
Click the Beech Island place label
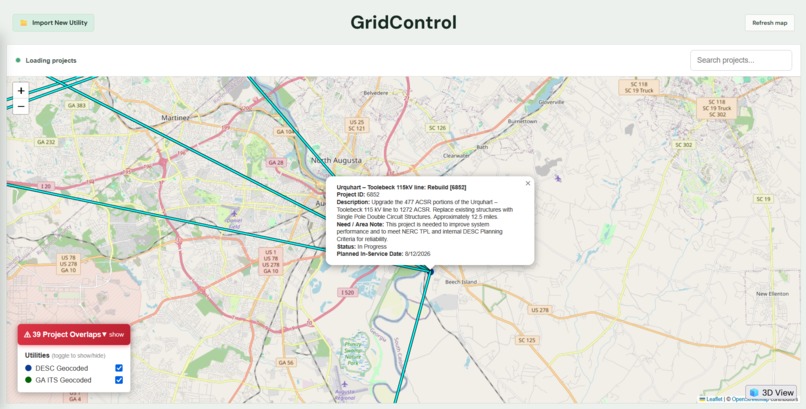(461, 282)
